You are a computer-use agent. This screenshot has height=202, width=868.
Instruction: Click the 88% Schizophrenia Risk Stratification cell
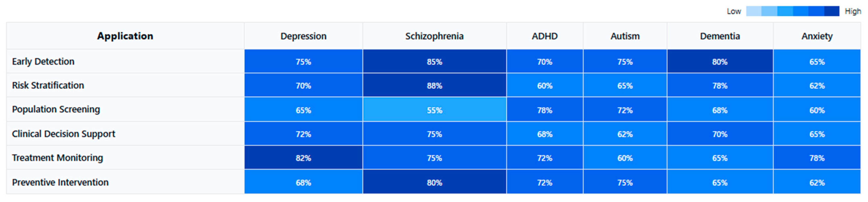[434, 86]
